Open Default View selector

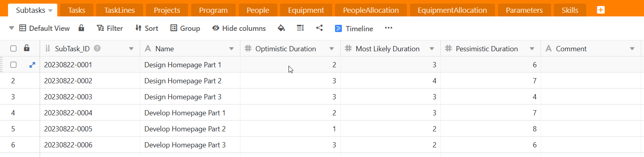pos(44,28)
